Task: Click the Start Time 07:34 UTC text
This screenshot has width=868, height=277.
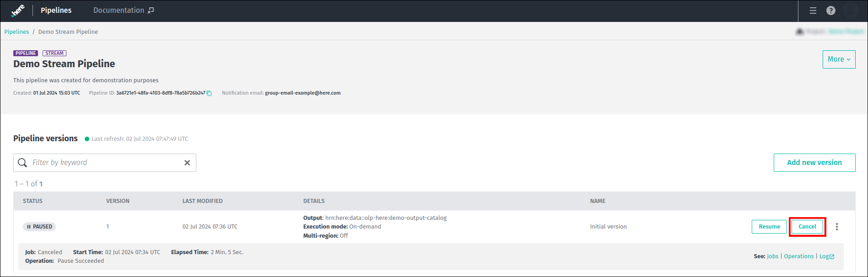Action: pyautogui.click(x=117, y=252)
